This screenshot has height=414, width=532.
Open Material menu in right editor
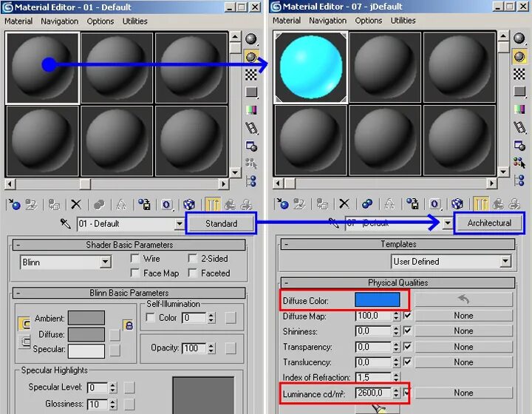point(287,21)
